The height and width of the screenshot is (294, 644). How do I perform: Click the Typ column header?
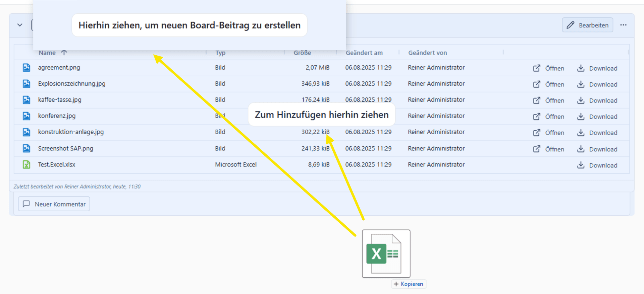pos(220,53)
